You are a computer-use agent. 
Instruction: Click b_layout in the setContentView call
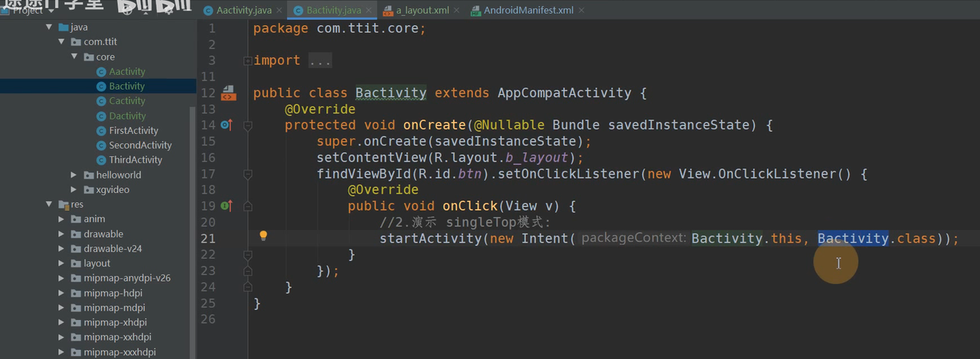click(x=537, y=158)
